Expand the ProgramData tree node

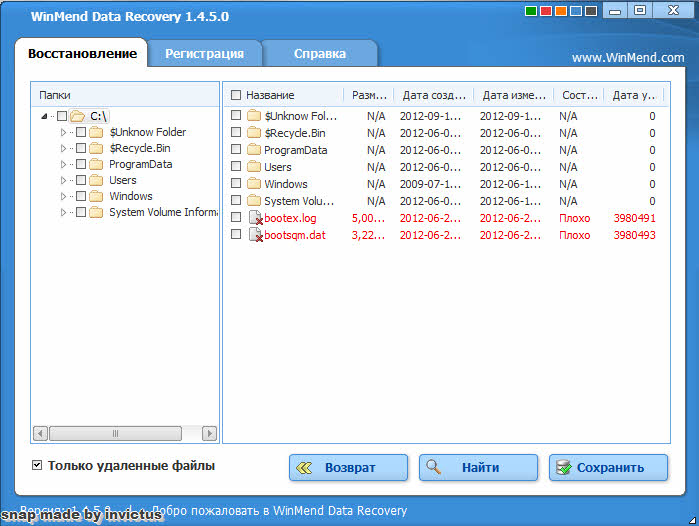[63, 164]
